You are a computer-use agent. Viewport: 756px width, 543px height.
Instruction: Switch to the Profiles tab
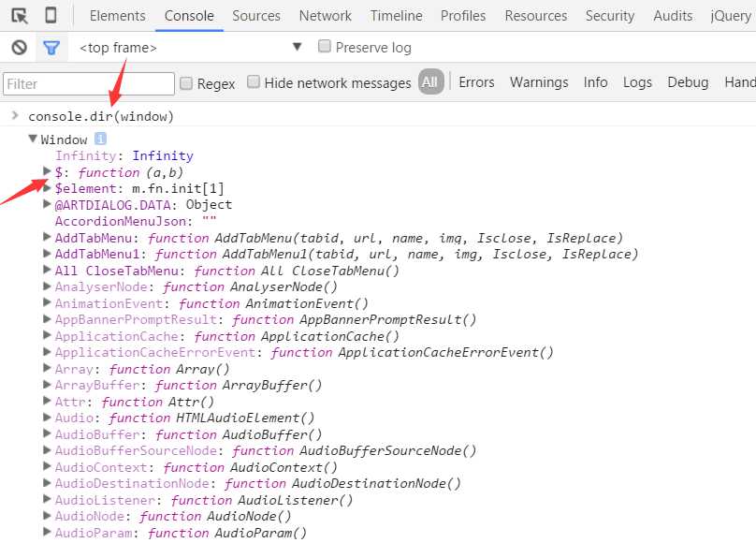coord(463,15)
